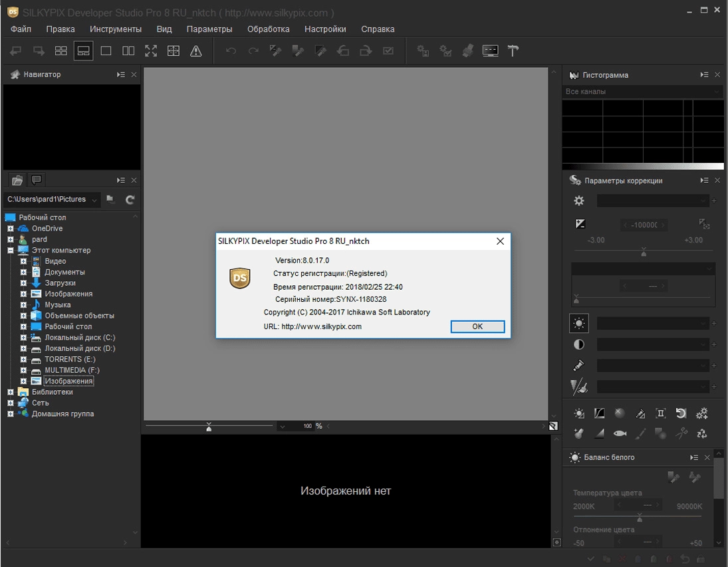The height and width of the screenshot is (567, 728).
Task: Click the zoom slider handle below preview
Action: click(x=209, y=427)
